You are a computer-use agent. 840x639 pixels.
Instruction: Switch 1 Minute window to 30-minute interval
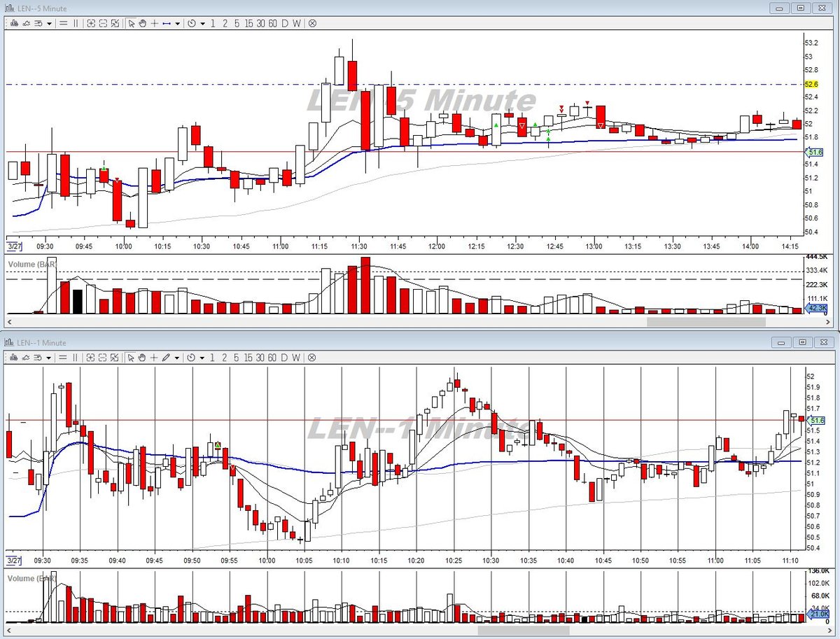point(260,358)
